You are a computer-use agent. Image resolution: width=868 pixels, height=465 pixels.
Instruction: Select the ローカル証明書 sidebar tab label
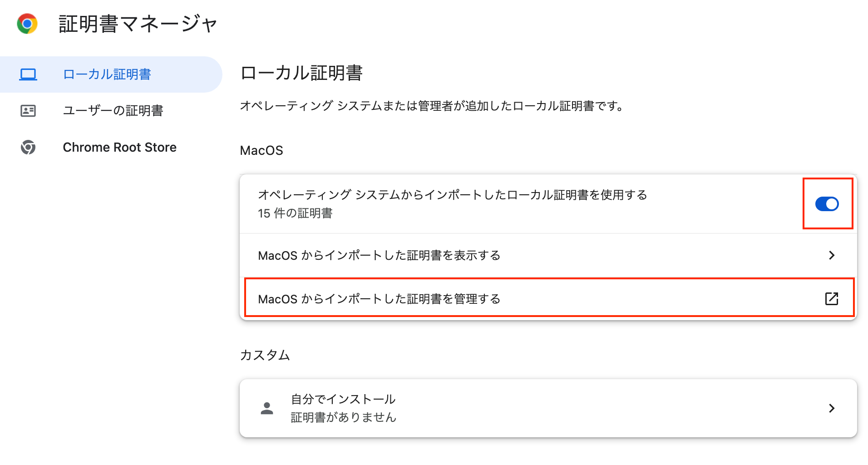tap(107, 74)
